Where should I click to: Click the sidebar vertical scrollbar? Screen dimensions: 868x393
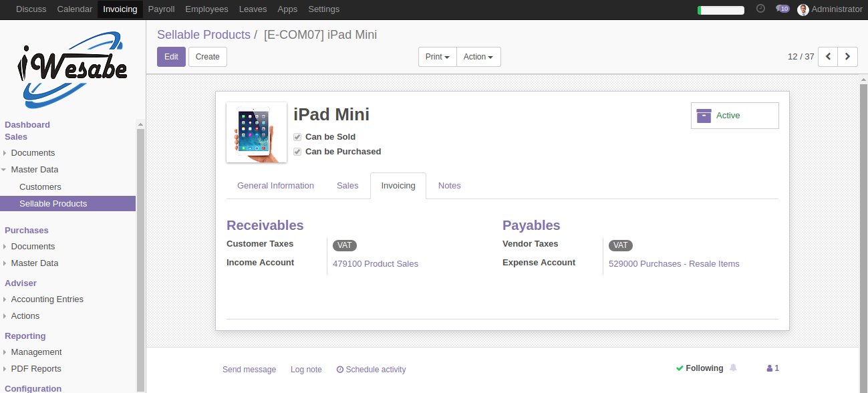point(140,256)
